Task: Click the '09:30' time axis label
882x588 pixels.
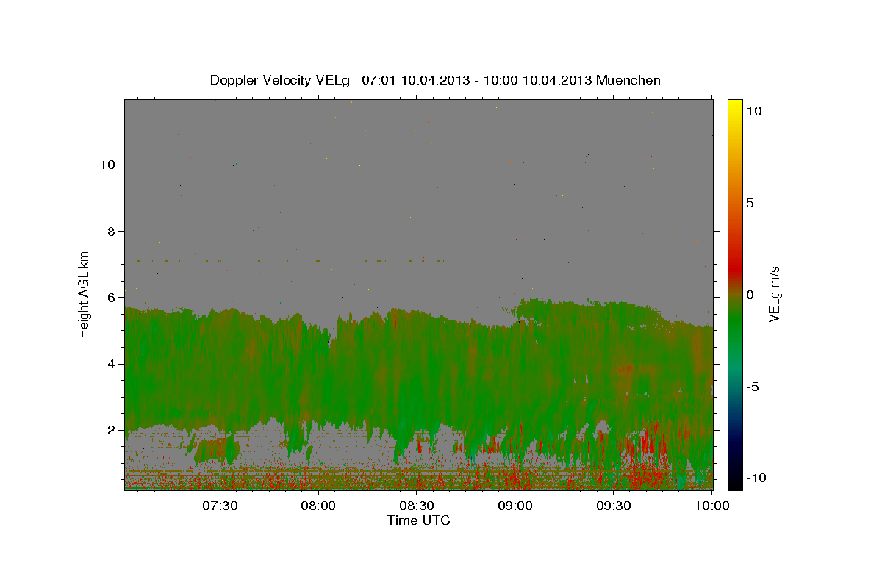Action: [614, 506]
